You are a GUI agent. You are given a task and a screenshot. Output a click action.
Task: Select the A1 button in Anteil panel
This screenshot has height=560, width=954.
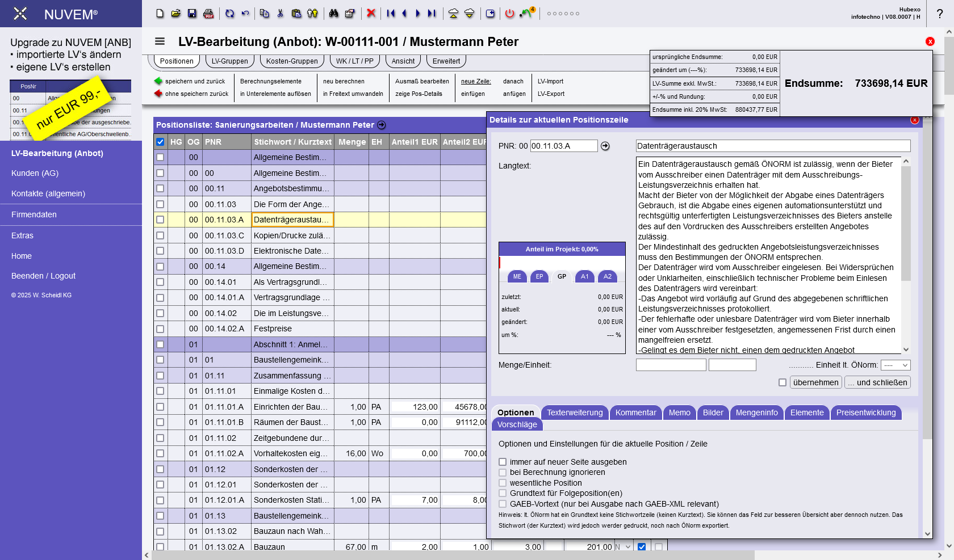585,276
